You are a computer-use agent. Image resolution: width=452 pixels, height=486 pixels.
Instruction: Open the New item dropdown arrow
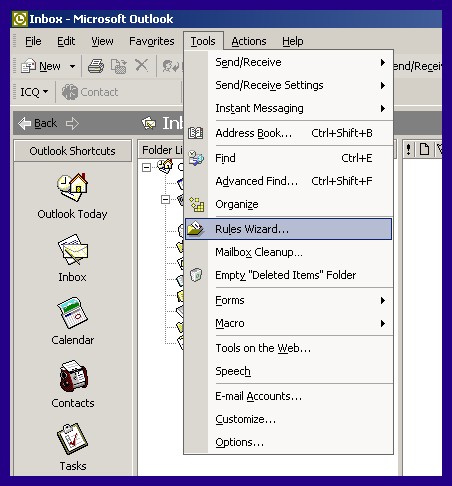coord(72,66)
